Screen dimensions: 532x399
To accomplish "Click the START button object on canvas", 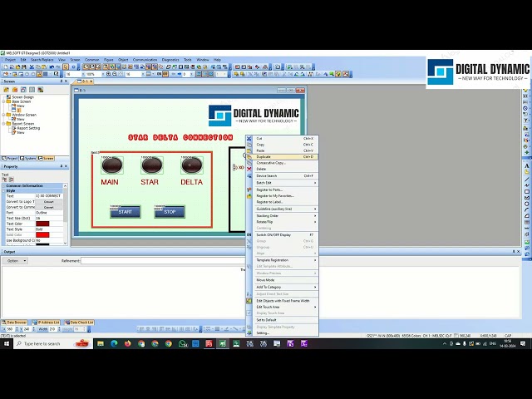I will 126,212.
